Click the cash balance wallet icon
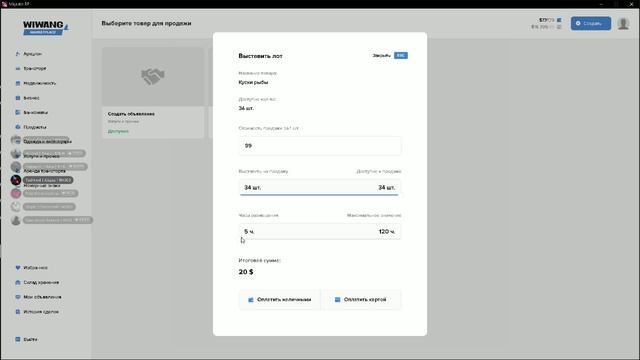Viewport: 640px width, 360px height. pyautogui.click(x=559, y=20)
